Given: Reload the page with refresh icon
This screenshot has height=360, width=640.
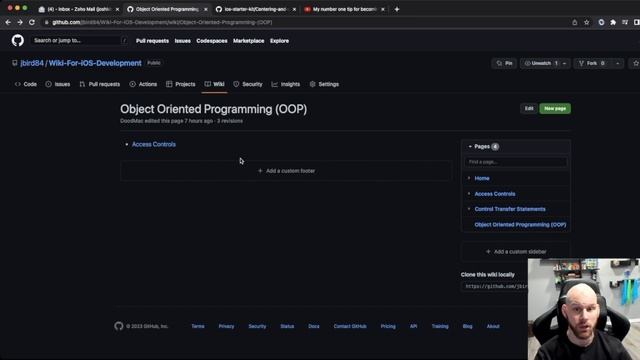Looking at the screenshot, I should point(32,22).
